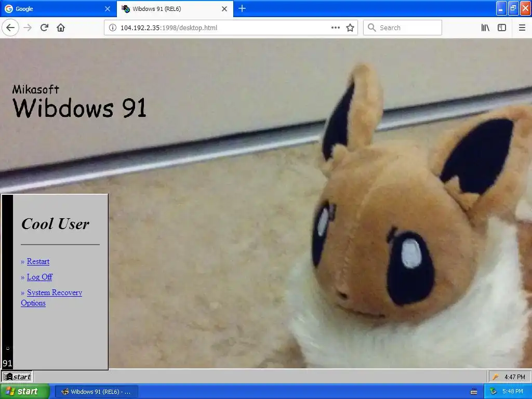
Task: Open the Library bookshelf icon
Action: [485, 28]
